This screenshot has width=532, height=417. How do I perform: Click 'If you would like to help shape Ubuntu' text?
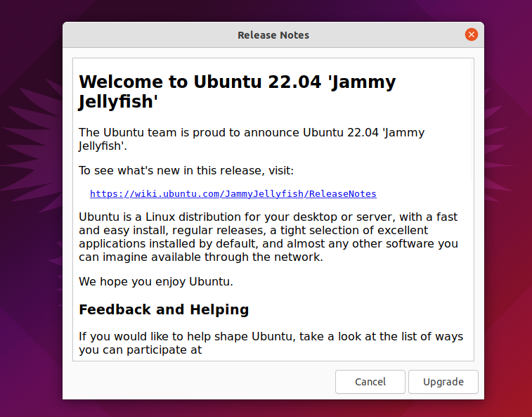(271, 343)
